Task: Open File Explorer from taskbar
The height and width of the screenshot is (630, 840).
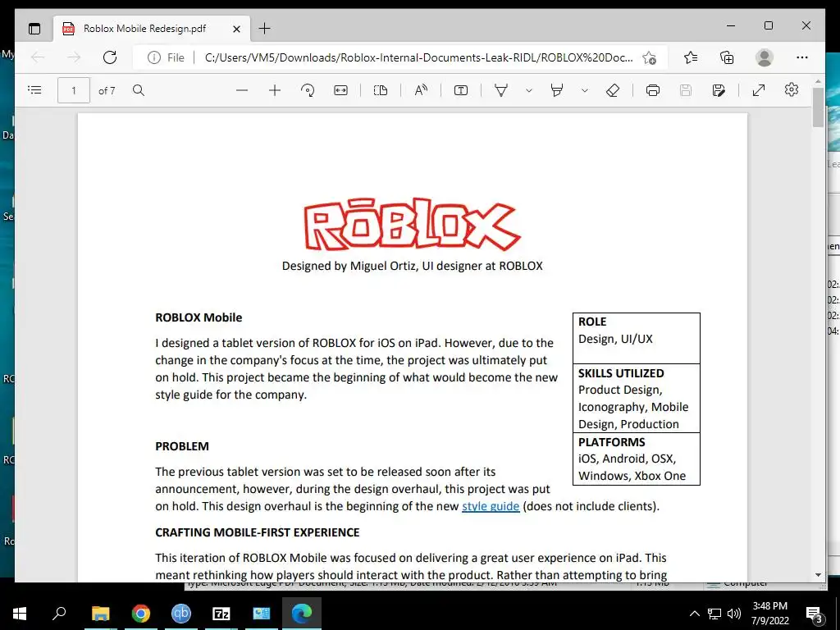Action: 100,614
